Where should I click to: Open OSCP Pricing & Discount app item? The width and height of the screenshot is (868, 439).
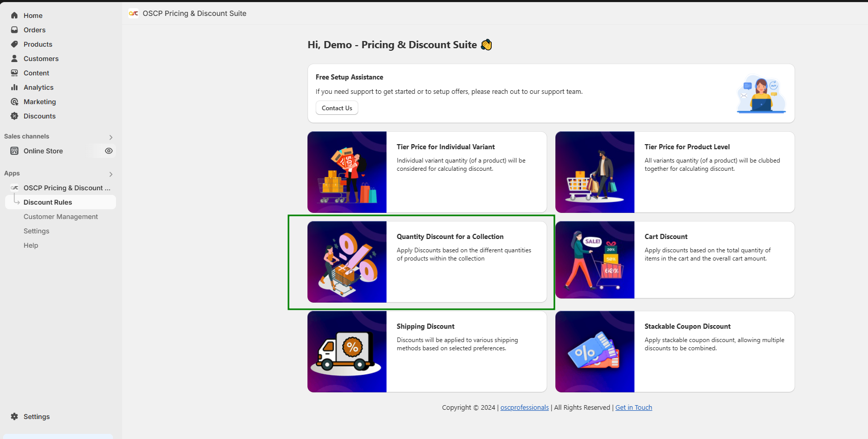[x=67, y=188]
